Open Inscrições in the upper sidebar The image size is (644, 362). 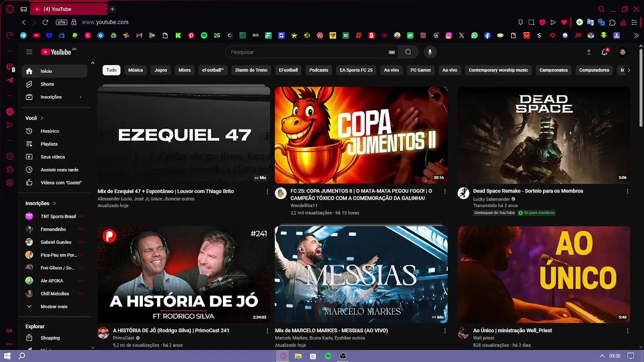[54, 97]
